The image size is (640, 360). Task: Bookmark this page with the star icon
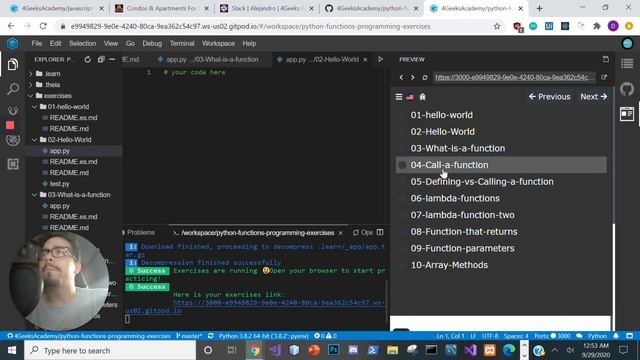pyautogui.click(x=497, y=26)
